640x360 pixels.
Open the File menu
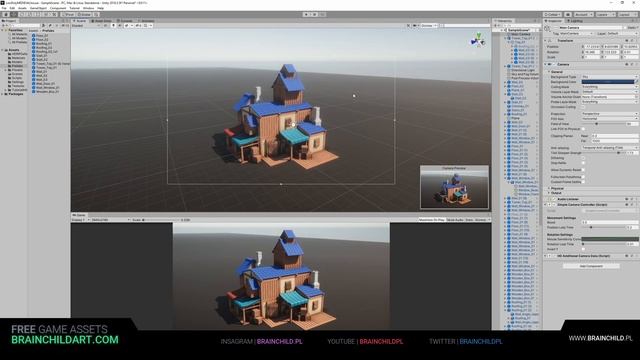click(4, 8)
